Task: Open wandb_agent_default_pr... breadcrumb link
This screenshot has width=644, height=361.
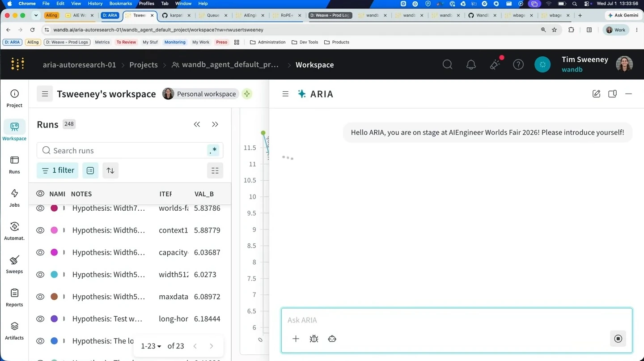Action: pyautogui.click(x=225, y=65)
